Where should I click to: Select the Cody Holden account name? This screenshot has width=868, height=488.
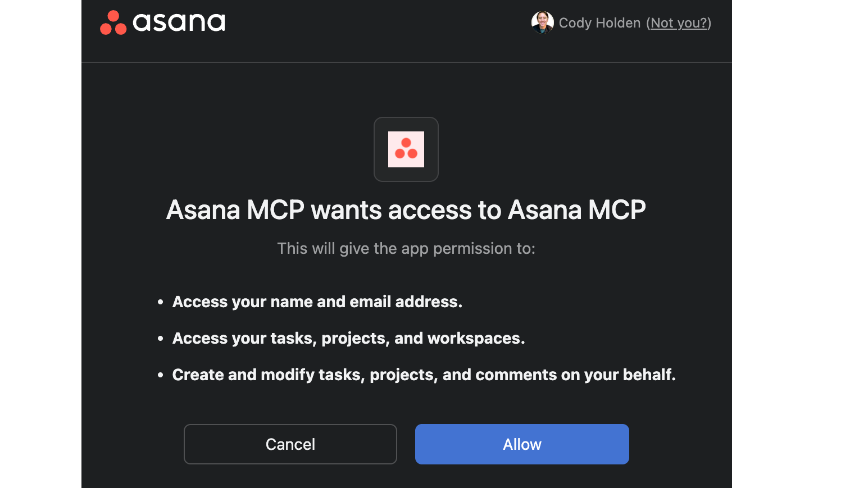pyautogui.click(x=599, y=22)
